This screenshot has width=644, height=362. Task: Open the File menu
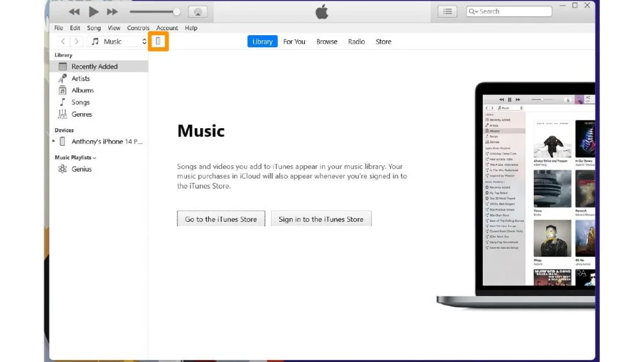coord(58,28)
